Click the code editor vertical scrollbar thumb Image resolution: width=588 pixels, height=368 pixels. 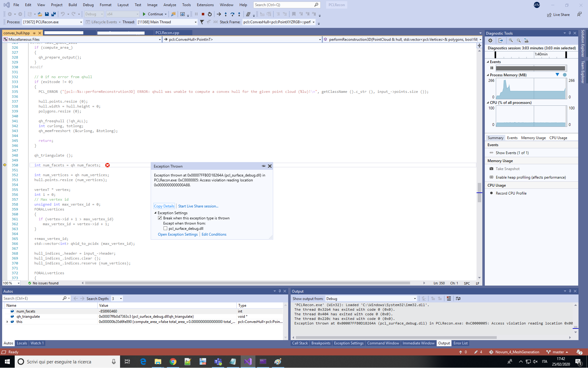pyautogui.click(x=479, y=192)
